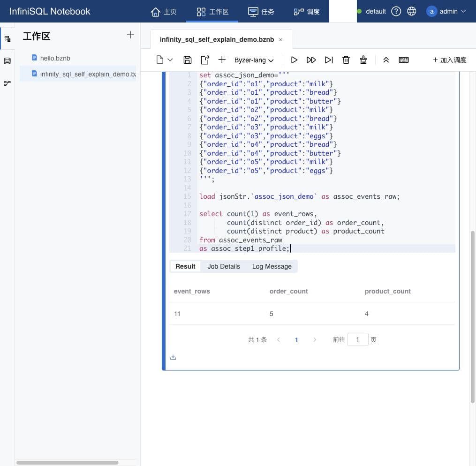Click the export notebook icon
Screen dimensions: 476x466
(205, 60)
